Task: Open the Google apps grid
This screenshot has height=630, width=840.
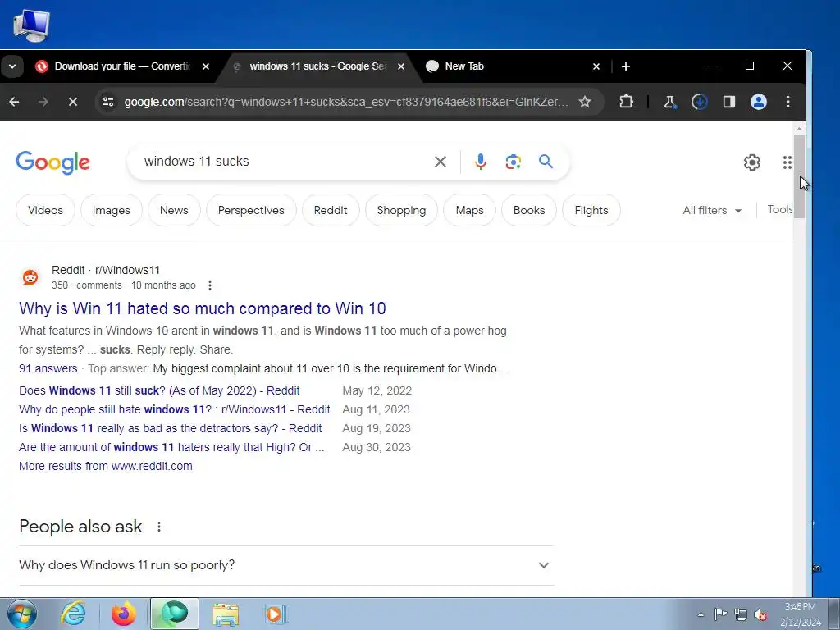Action: tap(787, 162)
